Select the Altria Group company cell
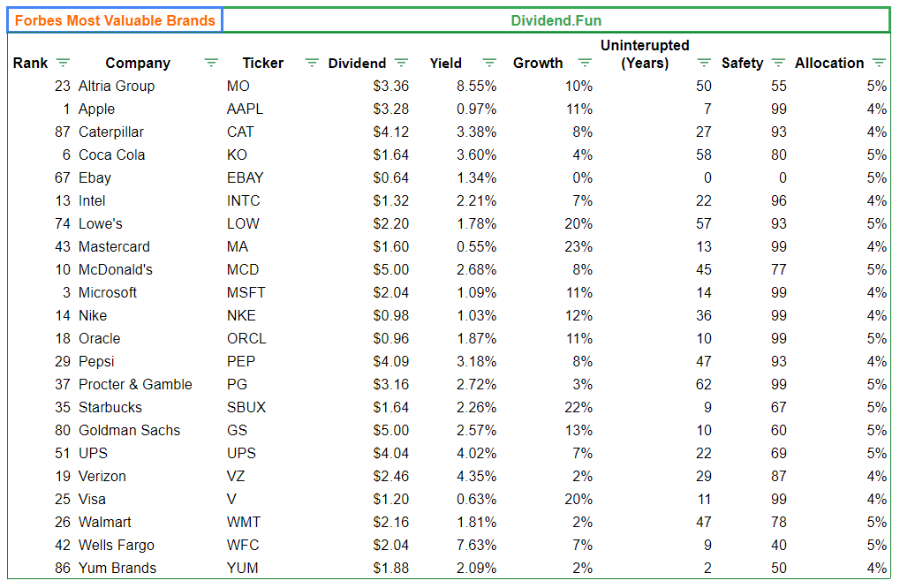Viewport: 900px width, 588px height. tap(117, 86)
